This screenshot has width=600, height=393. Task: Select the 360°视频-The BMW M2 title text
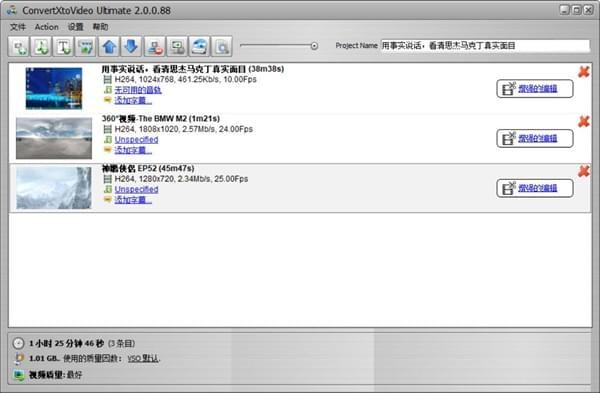[x=161, y=119]
